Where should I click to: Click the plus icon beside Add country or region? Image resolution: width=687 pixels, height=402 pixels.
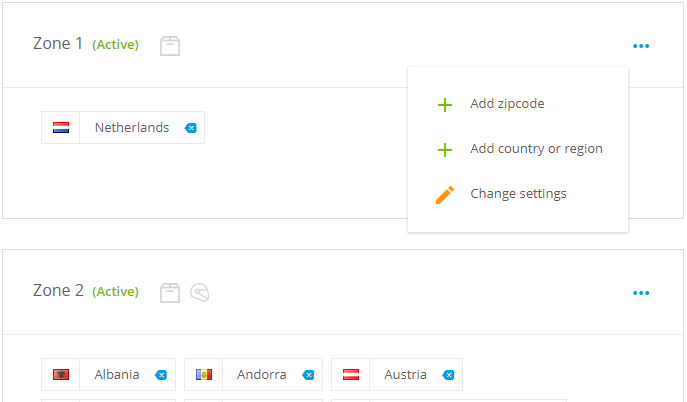tap(445, 150)
